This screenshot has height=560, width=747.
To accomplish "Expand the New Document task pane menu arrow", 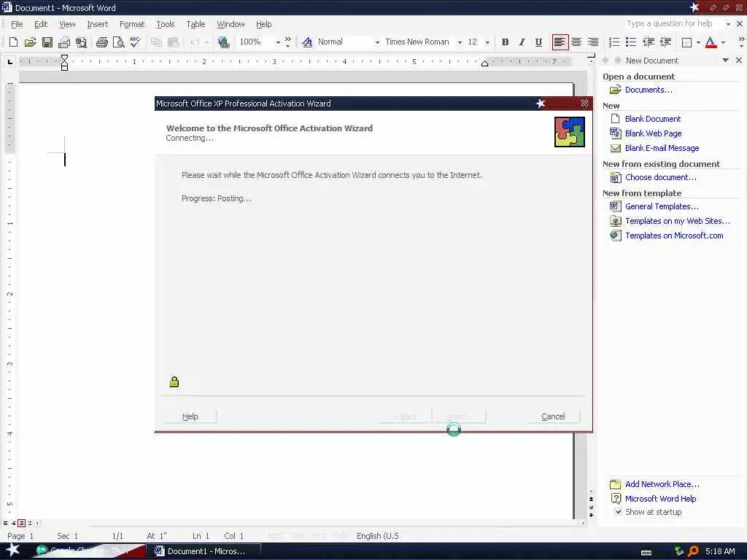I will (x=725, y=60).
